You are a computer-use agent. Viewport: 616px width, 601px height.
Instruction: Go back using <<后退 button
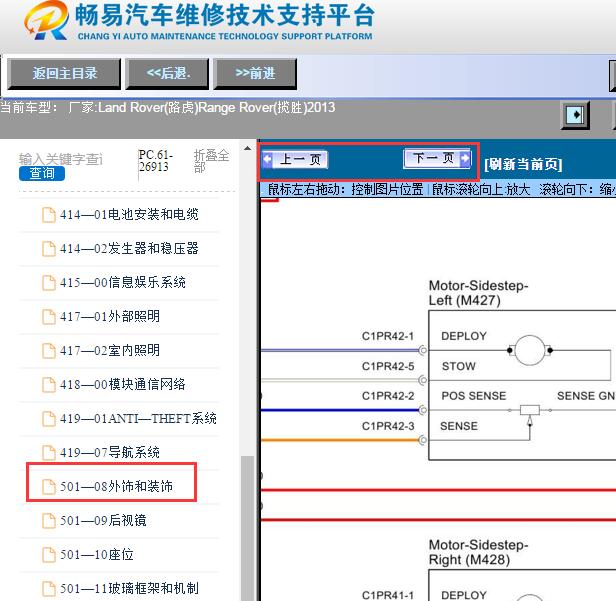(x=167, y=73)
